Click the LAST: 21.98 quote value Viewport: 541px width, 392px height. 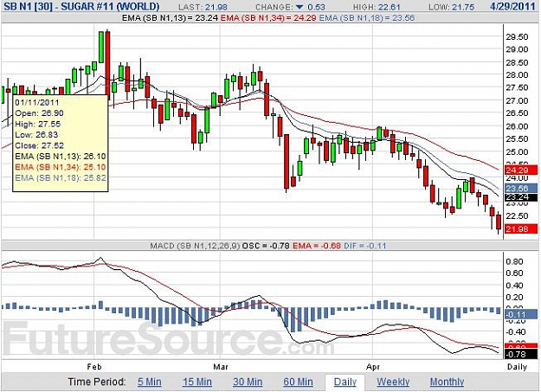click(203, 7)
